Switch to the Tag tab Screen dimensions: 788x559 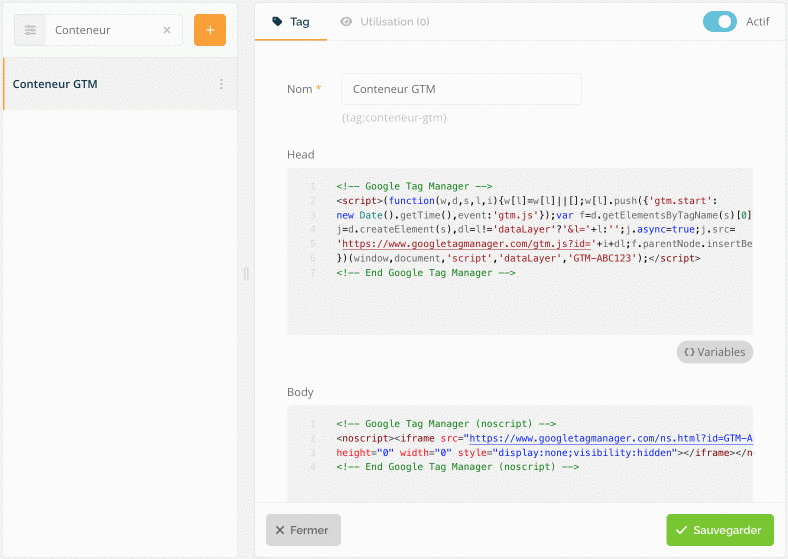(291, 22)
